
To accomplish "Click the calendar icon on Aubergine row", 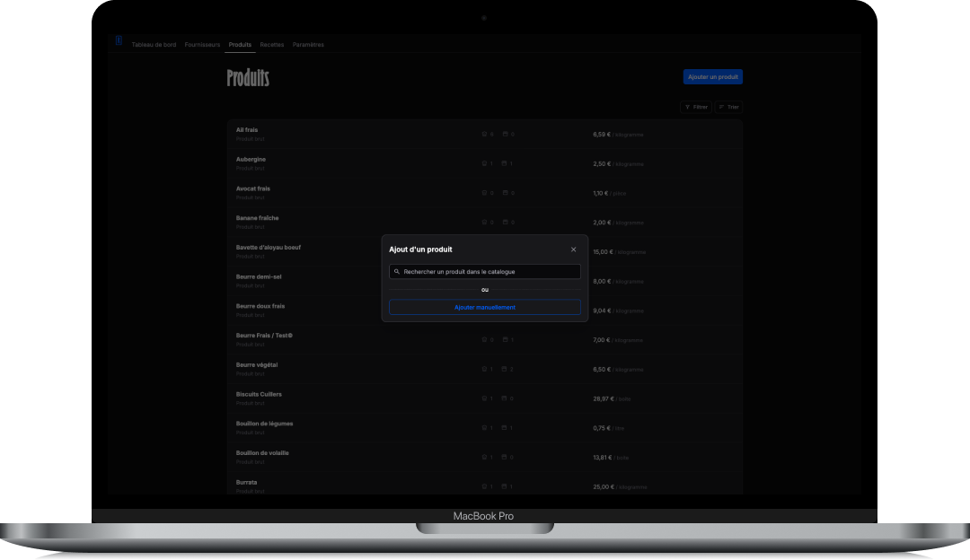I will tap(507, 163).
